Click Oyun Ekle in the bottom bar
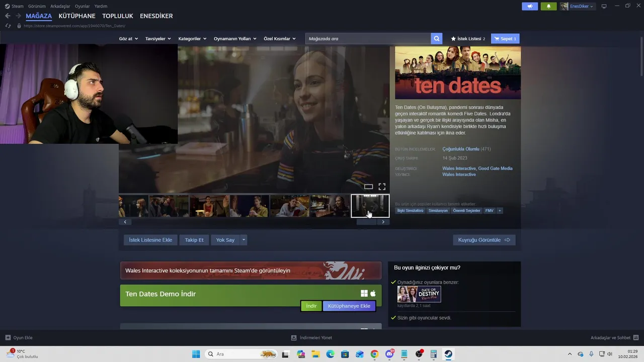The height and width of the screenshot is (362, 644). 19,338
